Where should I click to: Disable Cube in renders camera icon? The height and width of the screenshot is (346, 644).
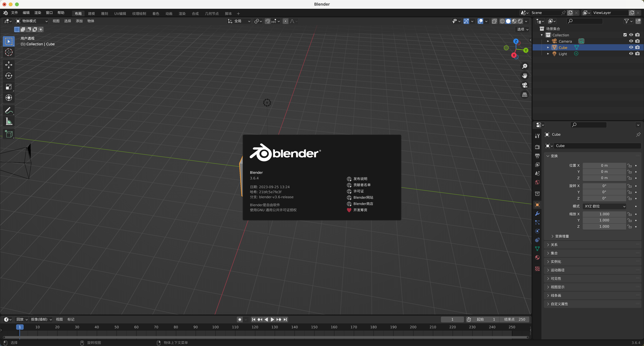pos(637,47)
